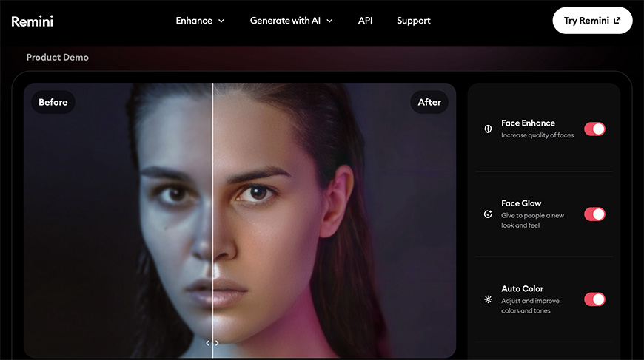Image resolution: width=644 pixels, height=360 pixels.
Task: Click the After label badge
Action: point(429,102)
